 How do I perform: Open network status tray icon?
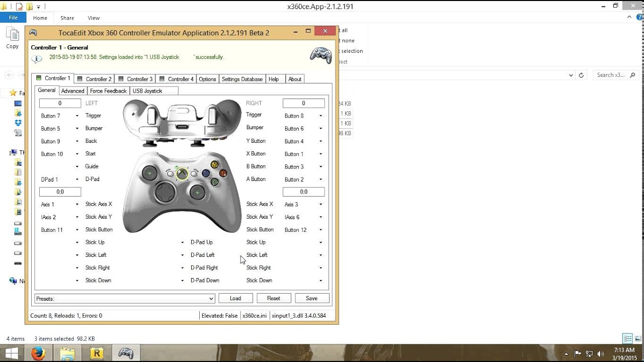point(589,353)
